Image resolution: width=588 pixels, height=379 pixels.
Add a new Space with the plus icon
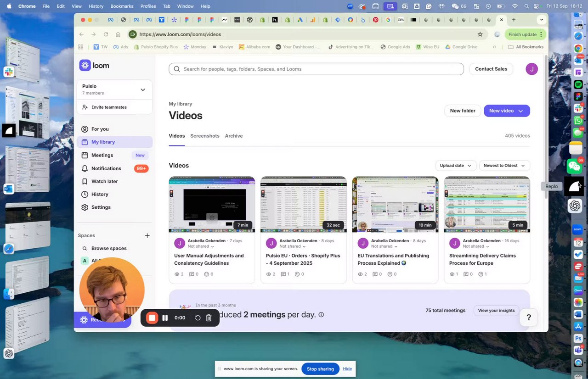point(147,235)
